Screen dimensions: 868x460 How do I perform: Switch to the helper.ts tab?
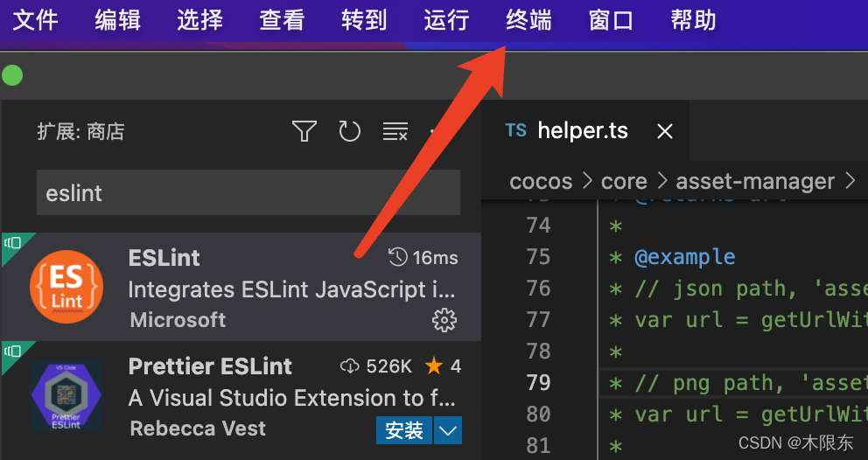point(585,130)
